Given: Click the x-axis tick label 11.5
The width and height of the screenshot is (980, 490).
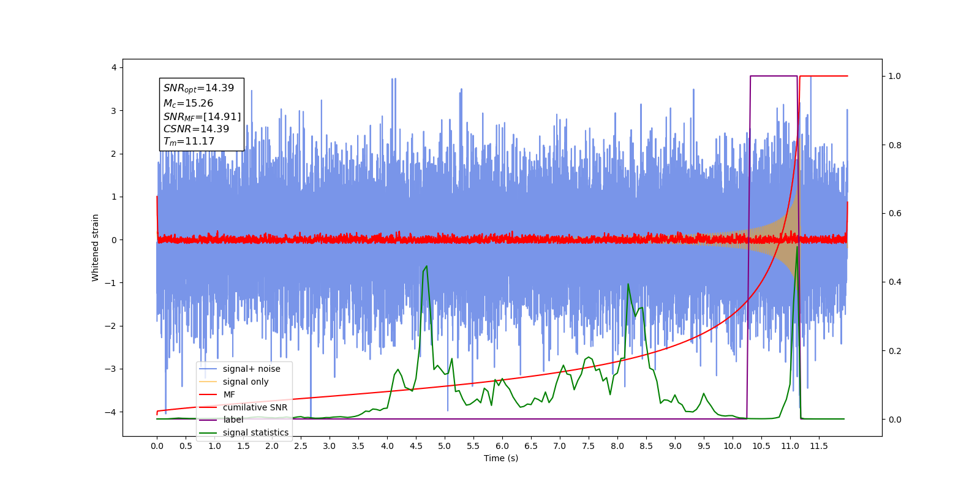Looking at the screenshot, I should tap(819, 446).
